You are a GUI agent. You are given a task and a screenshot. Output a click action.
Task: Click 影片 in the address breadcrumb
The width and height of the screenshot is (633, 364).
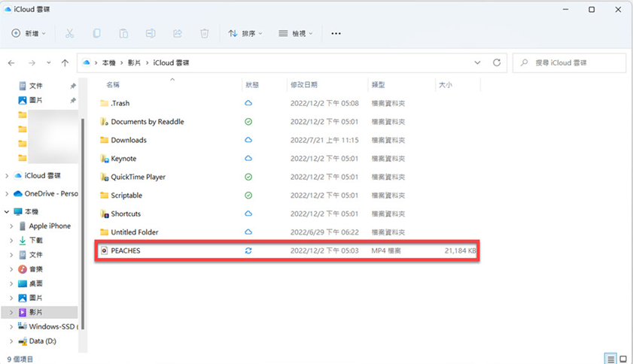134,63
